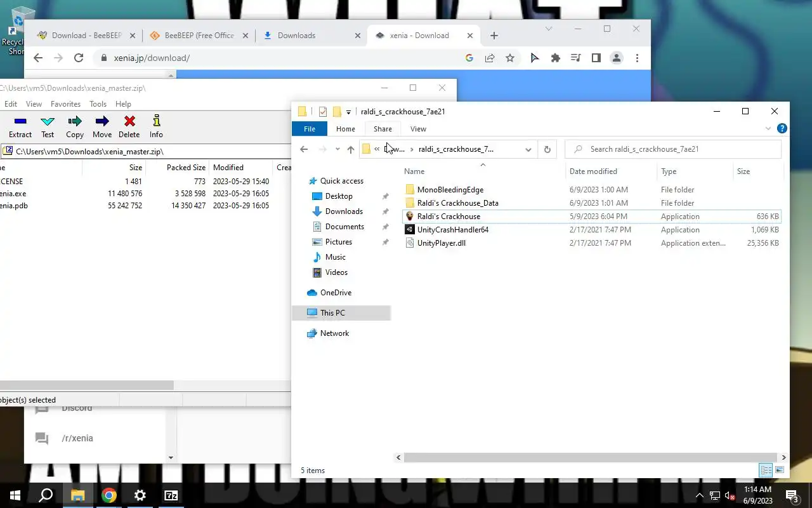Open the Chrome three-dot menu
The image size is (812, 508).
[x=637, y=58]
